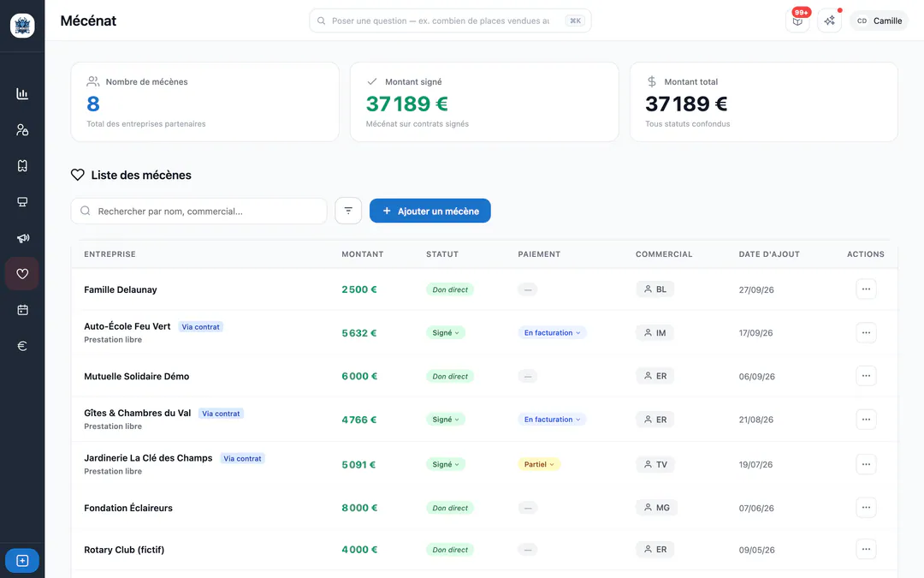Open the ticket sidebar icon
This screenshot has width=924, height=578.
22,166
